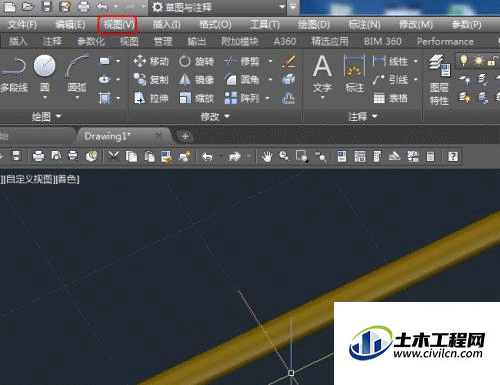The width and height of the screenshot is (500, 385).
Task: Click the 旋转 rotate tool
Action: 196,61
